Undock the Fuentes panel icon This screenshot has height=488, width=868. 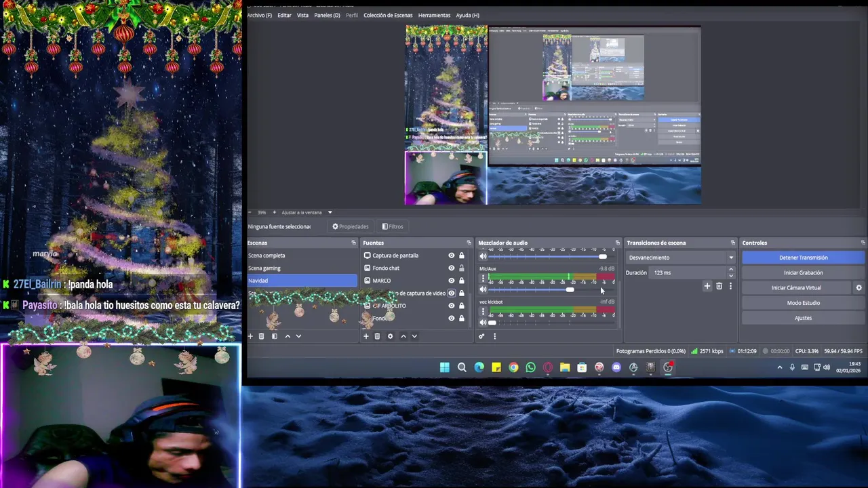coord(469,243)
